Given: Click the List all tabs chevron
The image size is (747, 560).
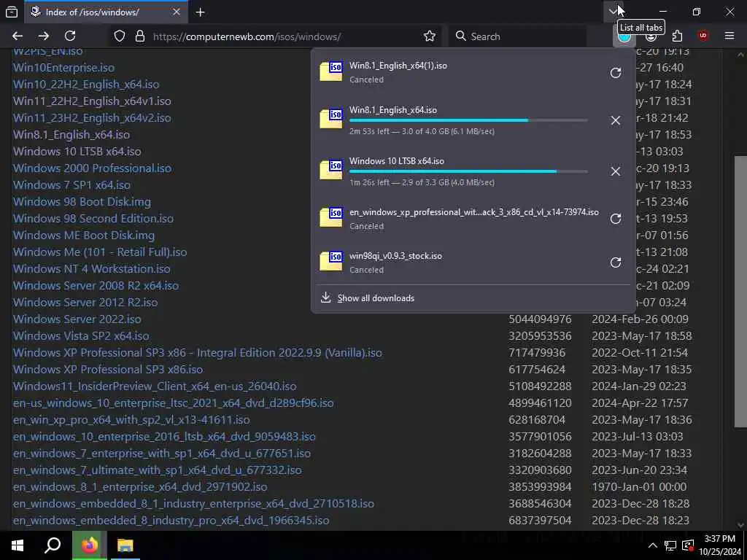Looking at the screenshot, I should [x=613, y=12].
